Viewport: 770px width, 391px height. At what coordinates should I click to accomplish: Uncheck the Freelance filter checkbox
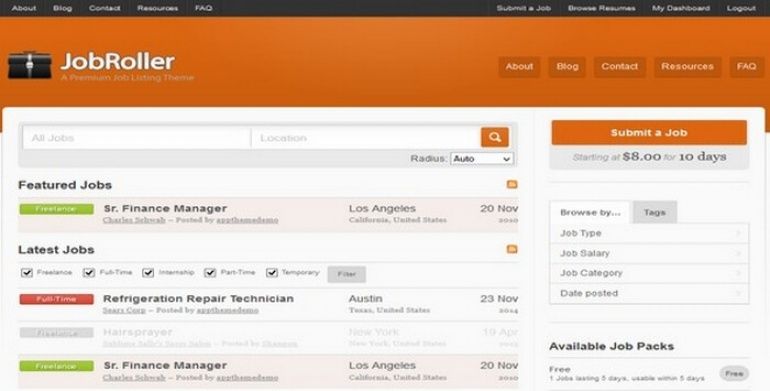(x=27, y=273)
